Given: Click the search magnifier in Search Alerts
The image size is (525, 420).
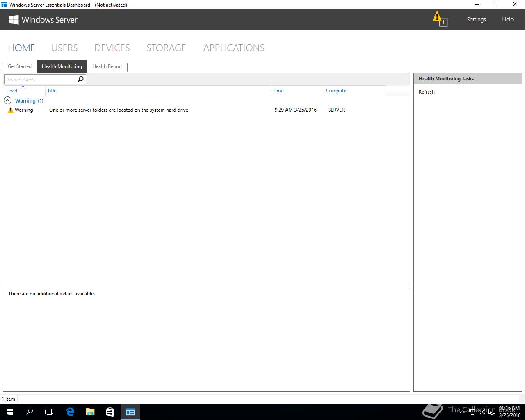Looking at the screenshot, I should [81, 79].
